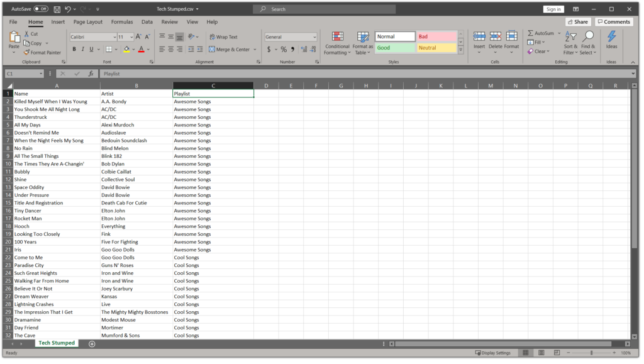Viewport: 644px width, 364px height.
Task: Click the Undo arrow icon
Action: (68, 9)
